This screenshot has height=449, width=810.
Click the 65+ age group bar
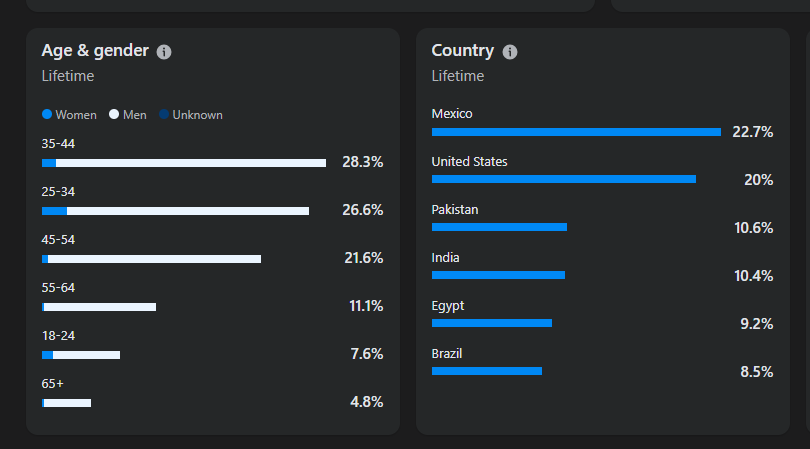[x=66, y=403]
